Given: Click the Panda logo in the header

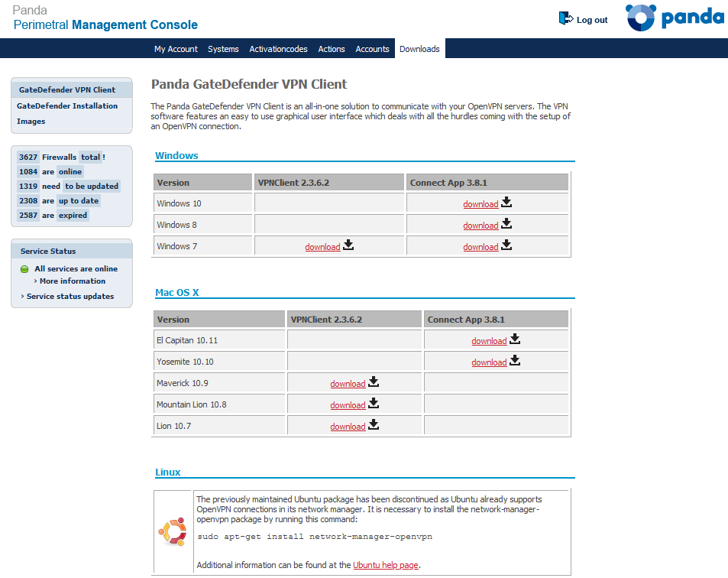Looking at the screenshot, I should click(x=674, y=18).
